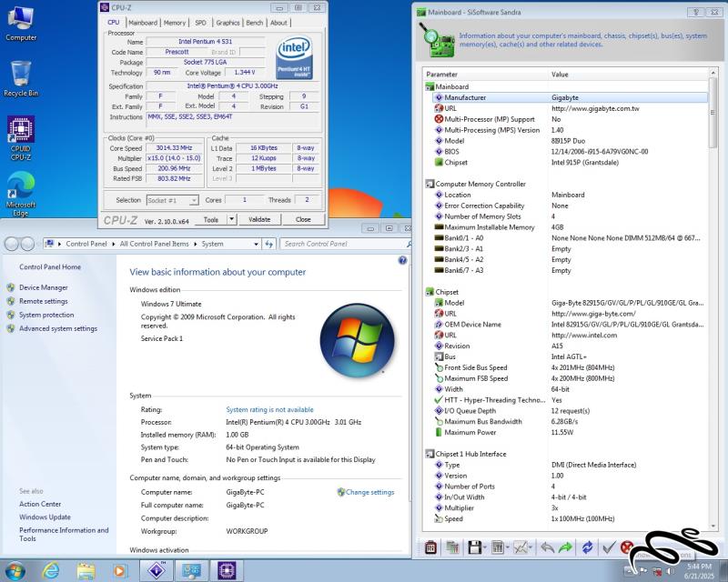Click 'System rating is not available' link
The image size is (728, 582).
point(269,410)
